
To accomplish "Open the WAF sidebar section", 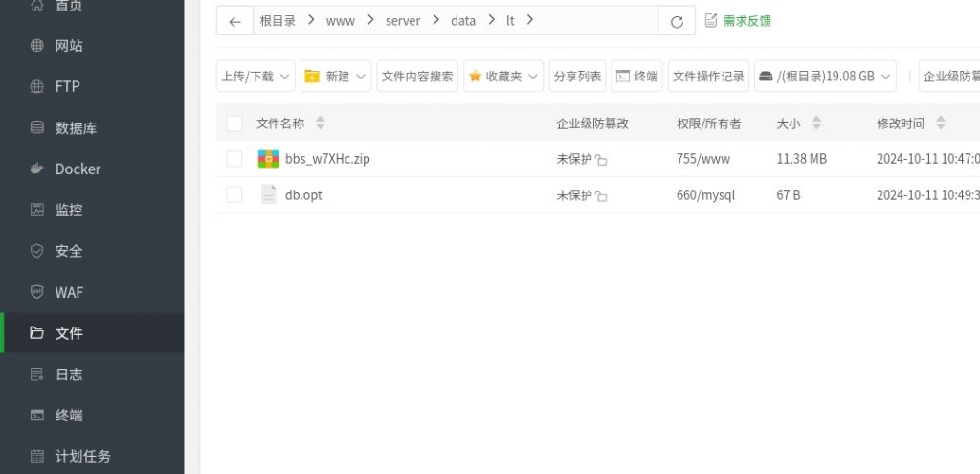I will point(69,292).
